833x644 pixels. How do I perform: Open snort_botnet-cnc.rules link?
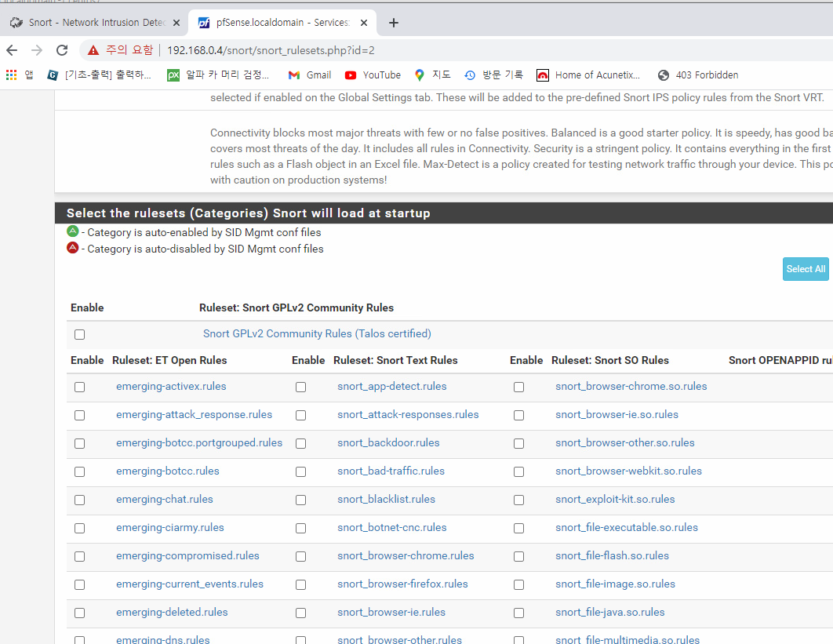[x=392, y=527]
